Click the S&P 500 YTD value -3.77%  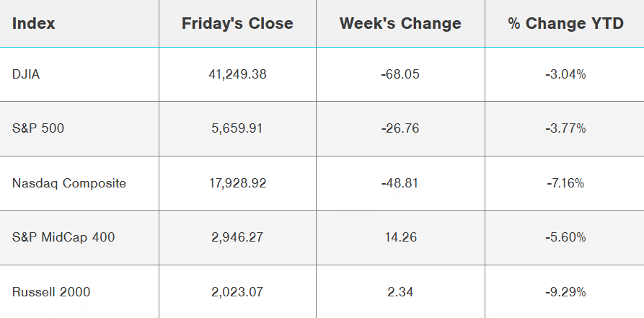point(565,128)
